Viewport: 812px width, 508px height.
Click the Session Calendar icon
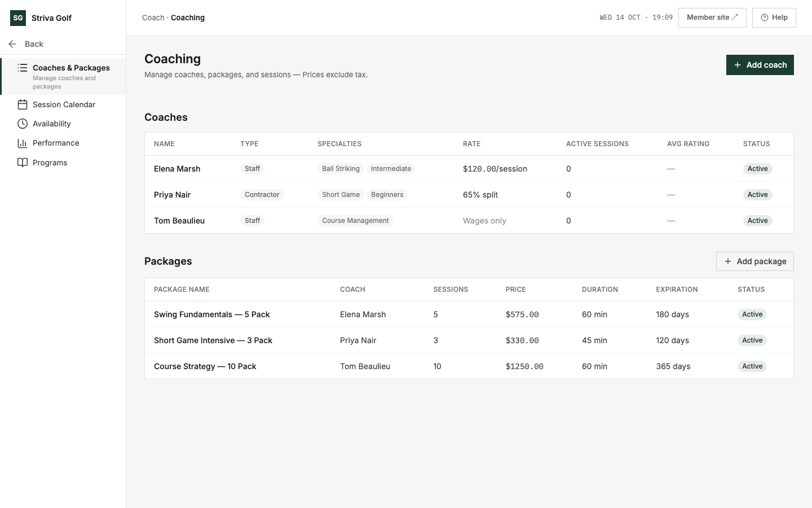pyautogui.click(x=23, y=104)
